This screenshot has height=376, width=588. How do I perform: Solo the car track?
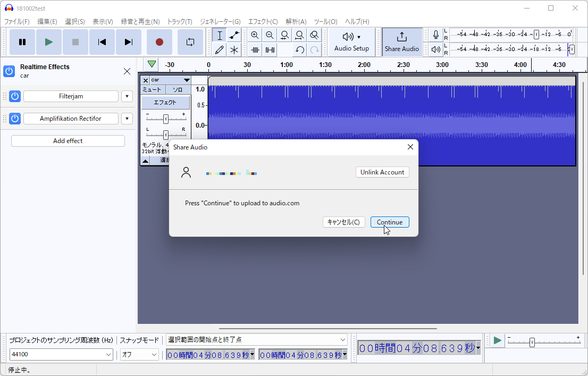(x=178, y=89)
